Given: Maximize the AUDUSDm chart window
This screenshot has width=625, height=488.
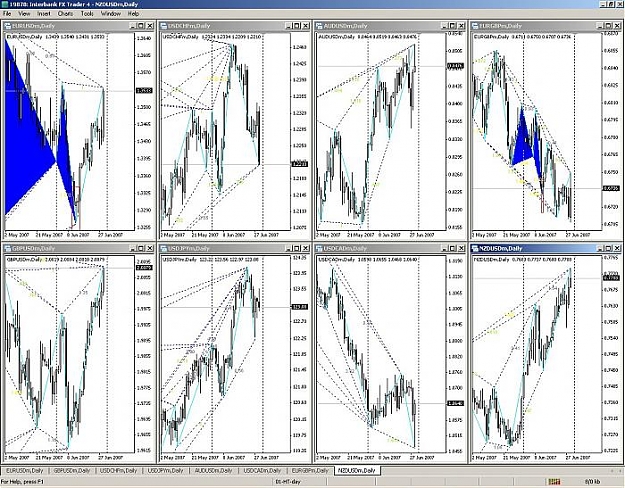Looking at the screenshot, I should click(452, 26).
